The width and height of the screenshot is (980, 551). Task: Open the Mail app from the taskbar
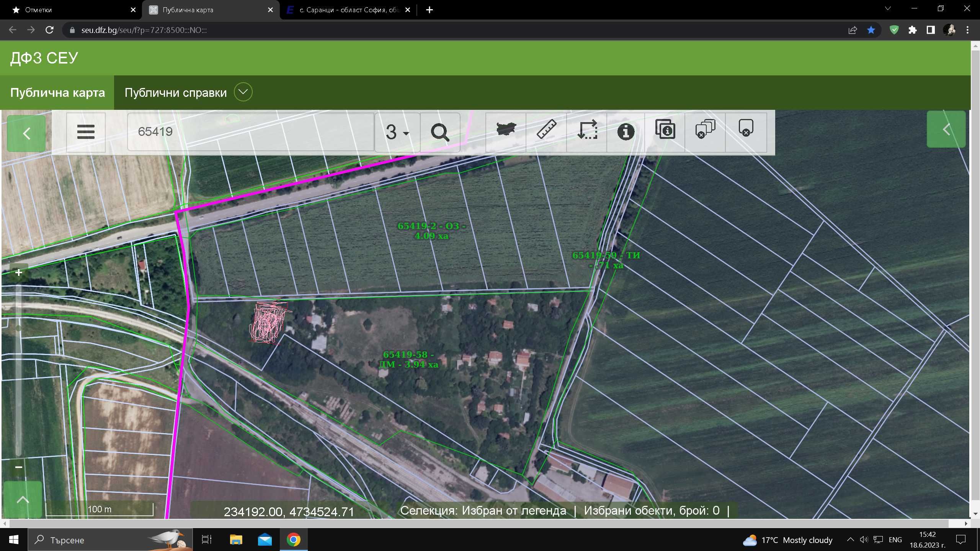coord(265,540)
